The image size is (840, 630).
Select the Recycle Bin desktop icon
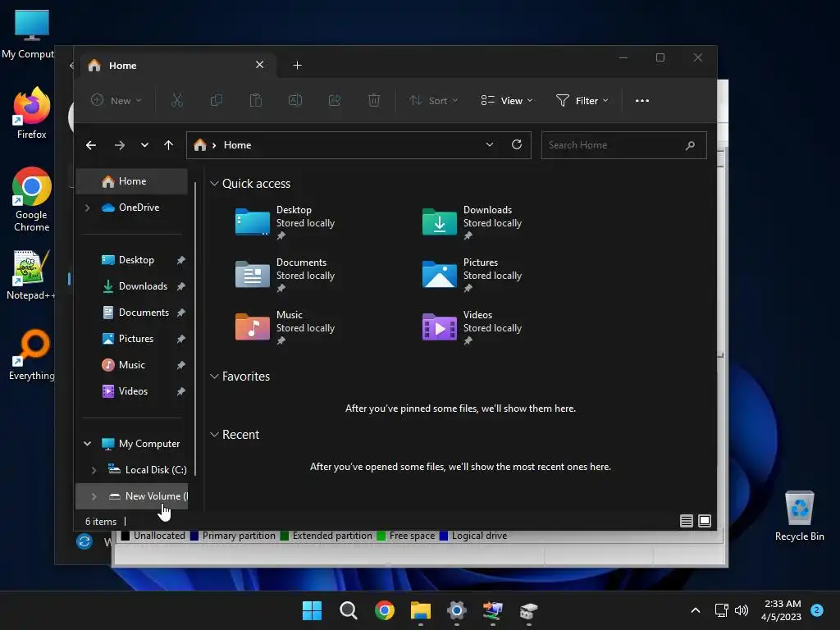[799, 516]
